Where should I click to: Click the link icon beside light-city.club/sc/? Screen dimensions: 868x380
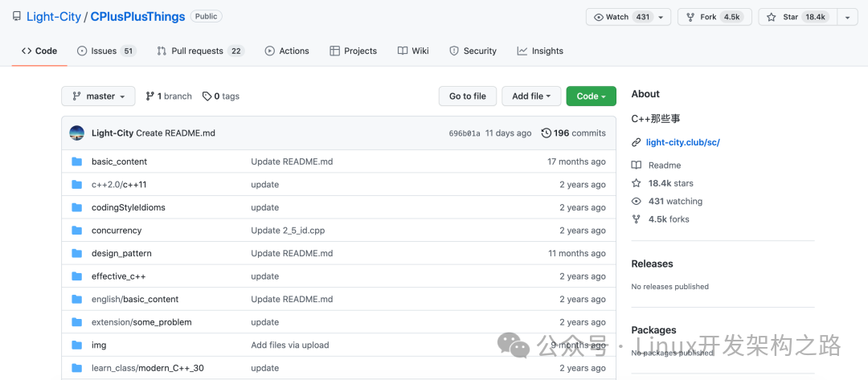(x=636, y=143)
